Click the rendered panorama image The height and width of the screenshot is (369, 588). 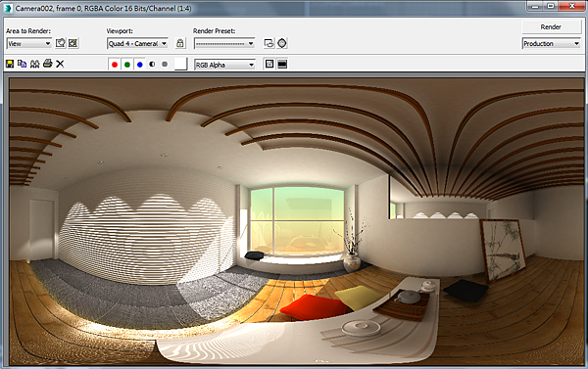point(296,221)
